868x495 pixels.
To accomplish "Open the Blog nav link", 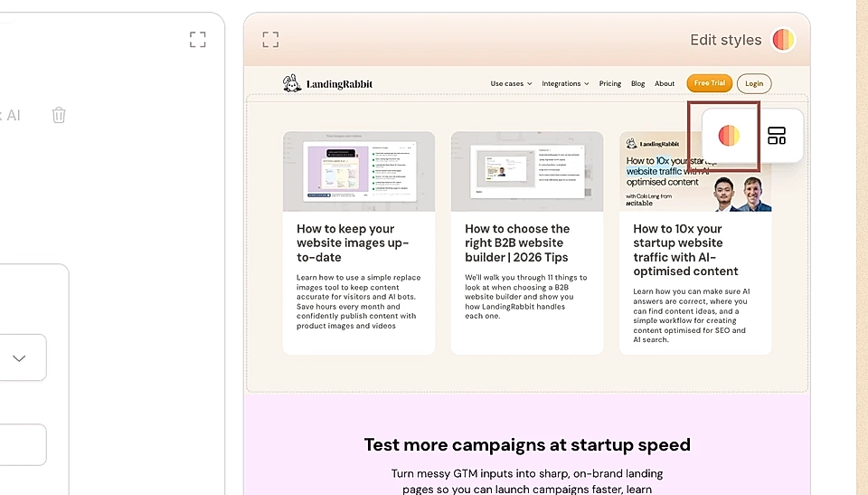I will [x=637, y=83].
